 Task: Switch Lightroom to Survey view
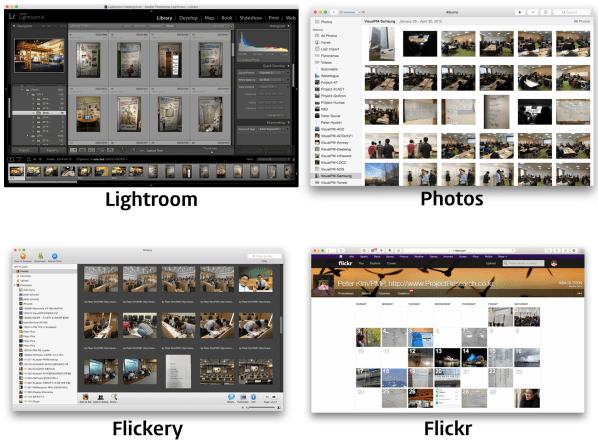click(x=101, y=151)
